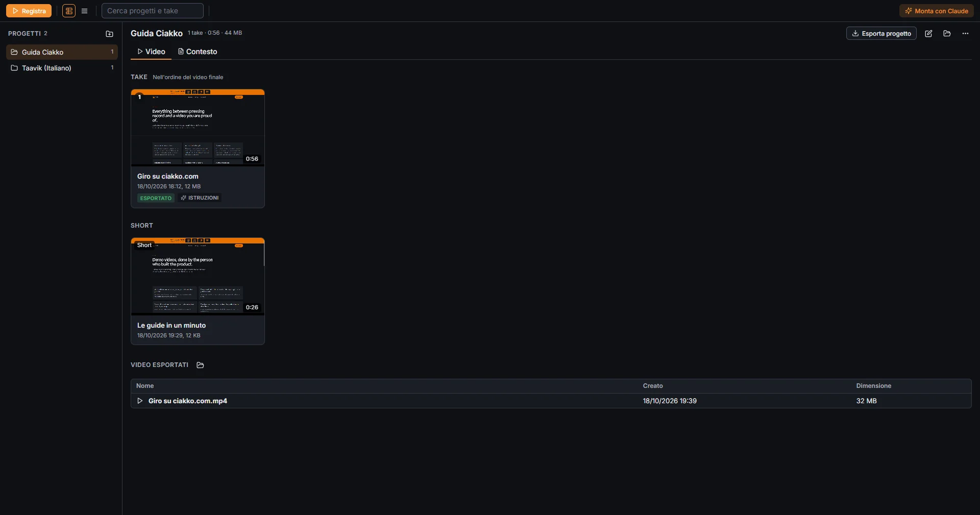The image size is (980, 515).
Task: Switch to grid view layout
Action: coord(69,11)
